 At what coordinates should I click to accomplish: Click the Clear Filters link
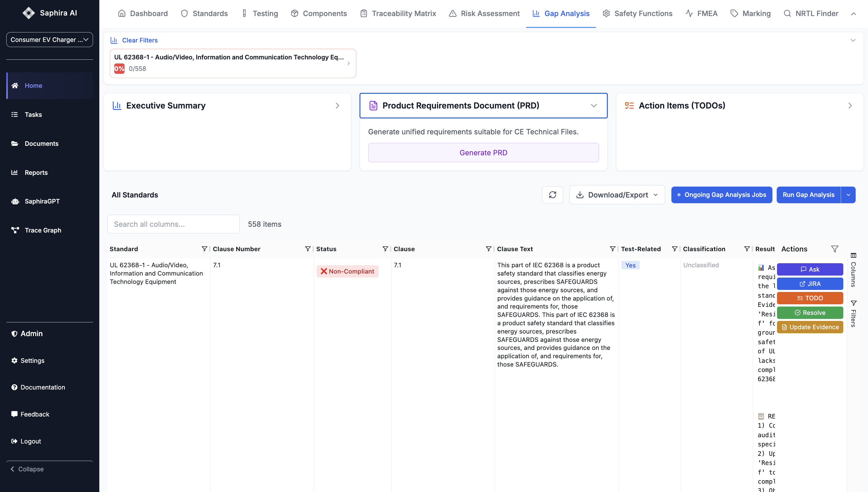tap(139, 40)
